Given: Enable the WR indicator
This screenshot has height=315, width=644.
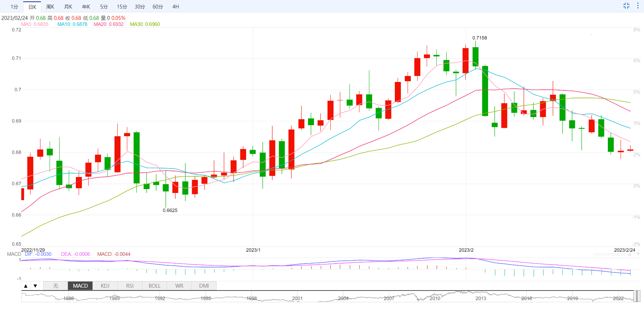Looking at the screenshot, I should point(179,286).
